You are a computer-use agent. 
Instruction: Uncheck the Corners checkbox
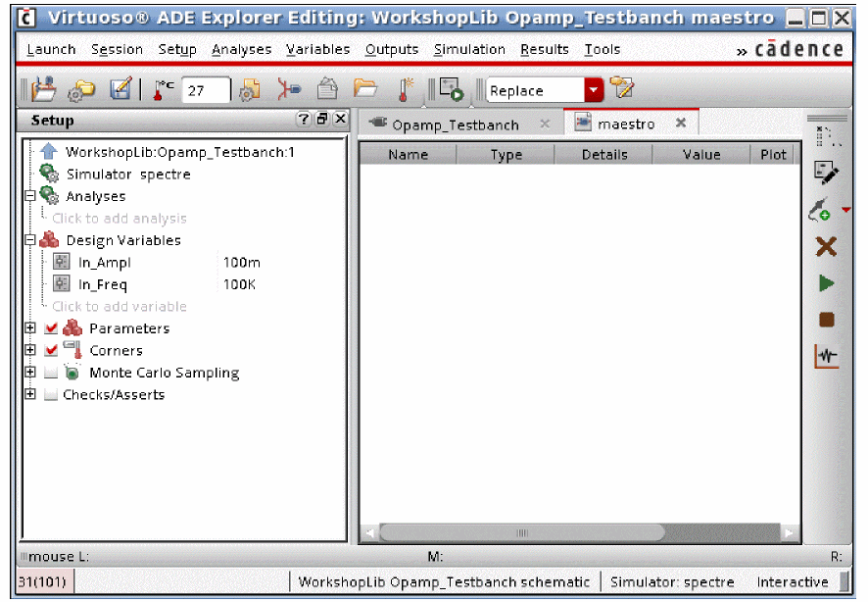click(51, 351)
